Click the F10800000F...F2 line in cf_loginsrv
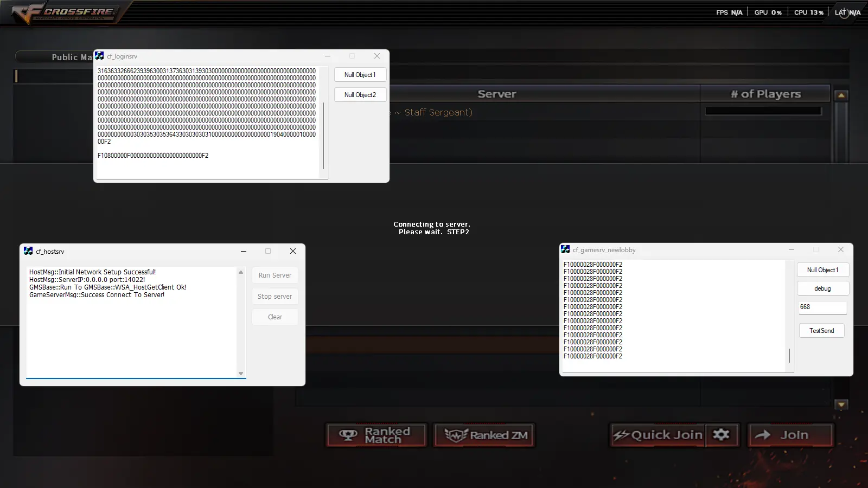This screenshot has height=488, width=868. tap(153, 156)
